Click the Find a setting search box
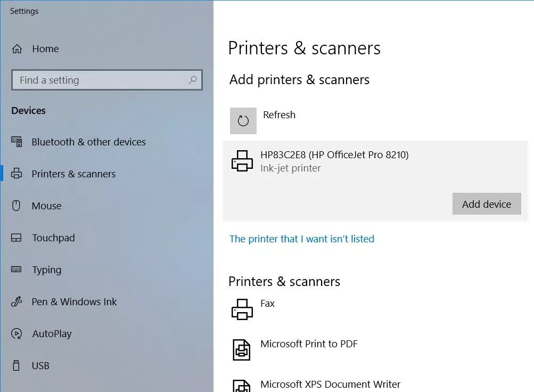Viewport: 534px width, 392px height. pos(101,80)
